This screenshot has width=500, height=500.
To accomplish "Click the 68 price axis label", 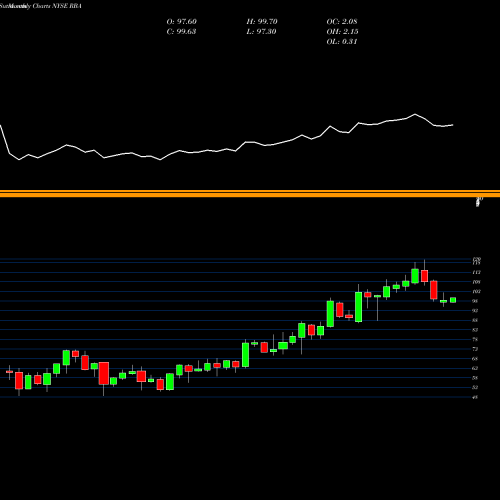I will [475, 359].
